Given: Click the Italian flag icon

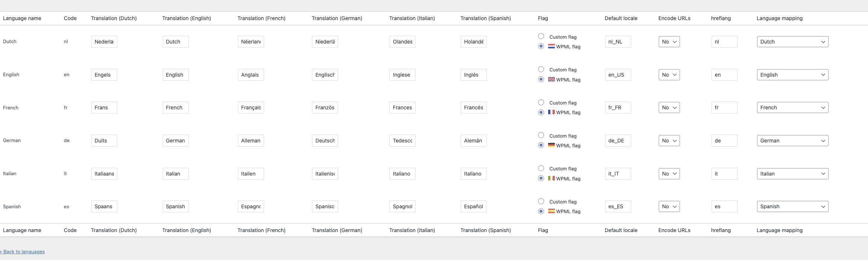Looking at the screenshot, I should (x=551, y=178).
